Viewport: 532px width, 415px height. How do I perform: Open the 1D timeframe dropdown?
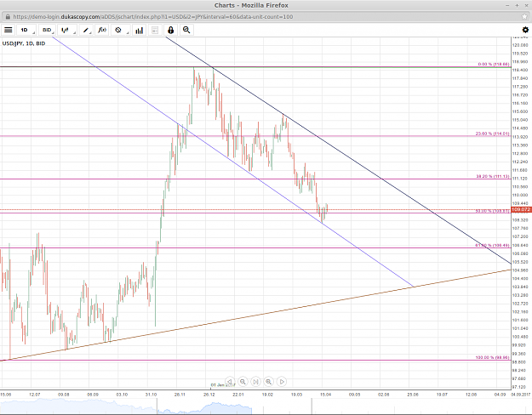pos(26,30)
